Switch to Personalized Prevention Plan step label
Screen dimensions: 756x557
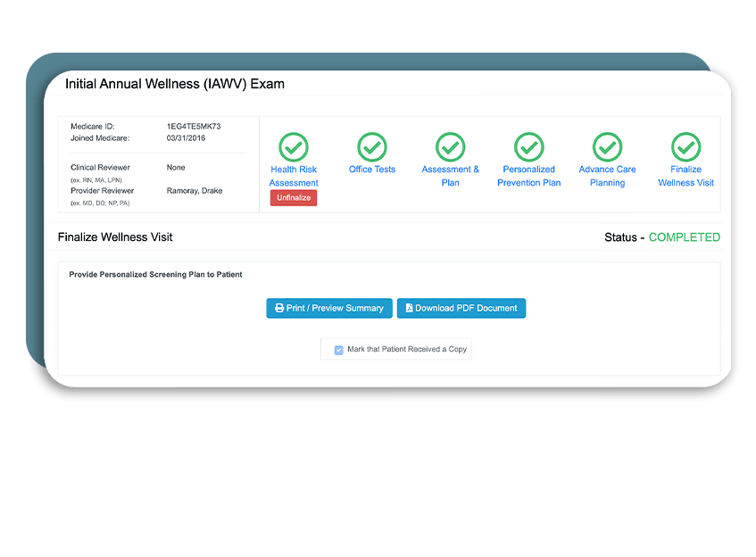529,176
